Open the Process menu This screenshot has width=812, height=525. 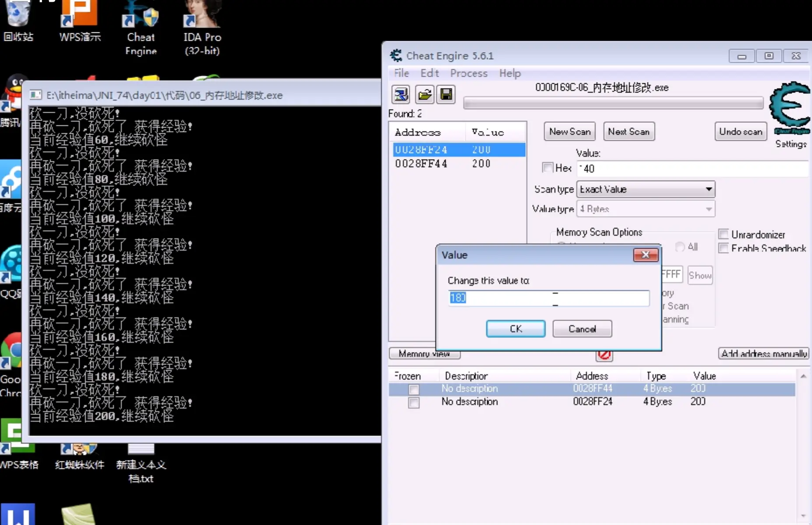pyautogui.click(x=469, y=73)
